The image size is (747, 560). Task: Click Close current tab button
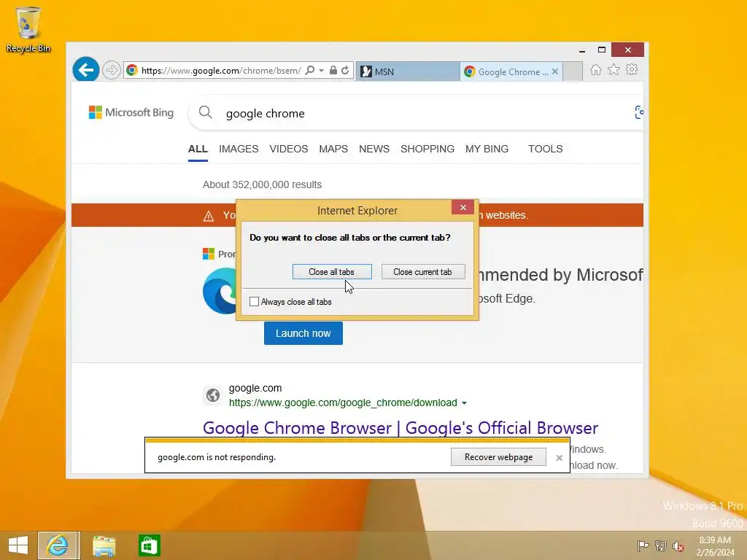tap(423, 272)
